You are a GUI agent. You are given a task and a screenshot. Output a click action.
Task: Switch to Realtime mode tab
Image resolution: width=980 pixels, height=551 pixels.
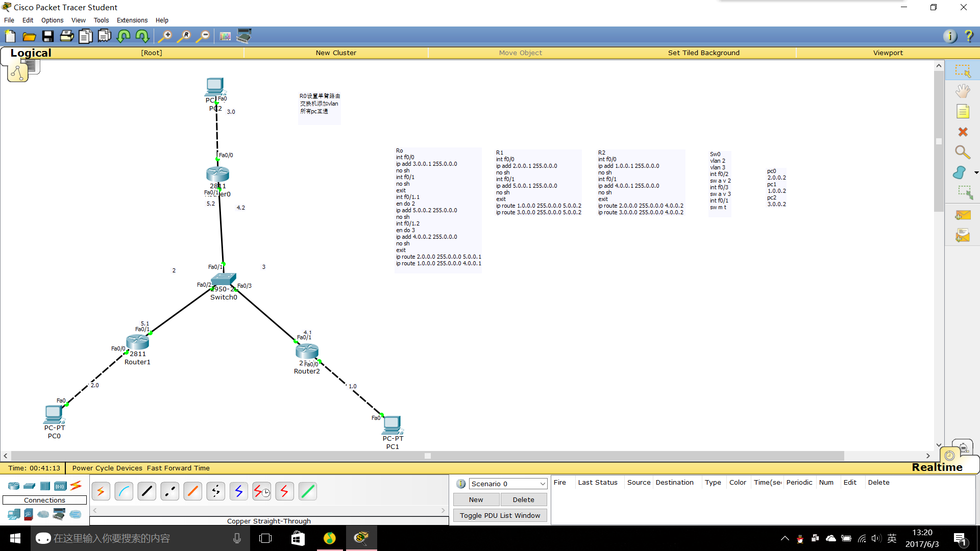point(937,467)
